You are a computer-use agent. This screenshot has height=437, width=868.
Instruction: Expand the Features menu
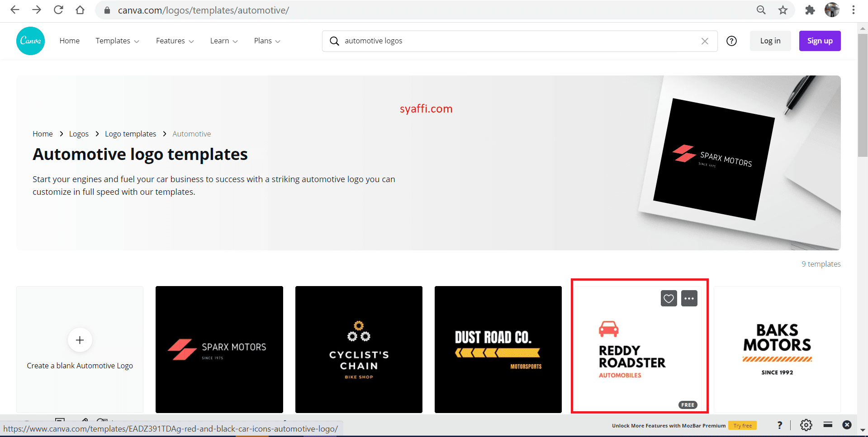coord(174,41)
